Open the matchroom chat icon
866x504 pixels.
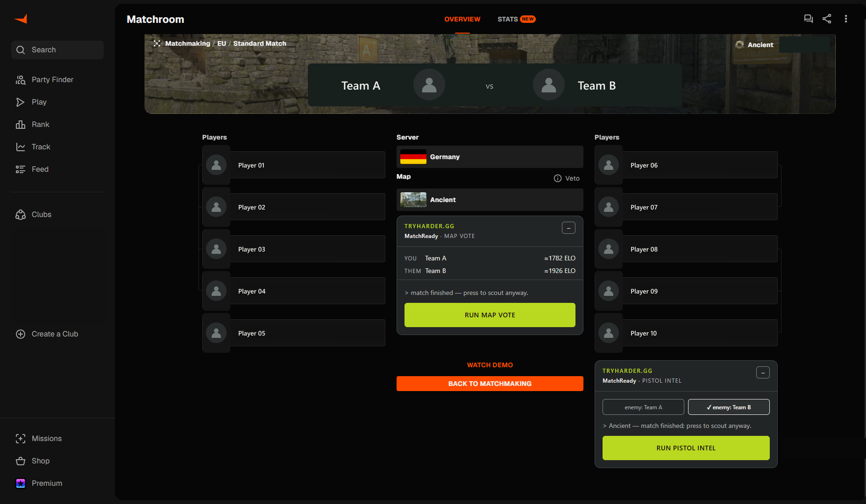coord(808,19)
